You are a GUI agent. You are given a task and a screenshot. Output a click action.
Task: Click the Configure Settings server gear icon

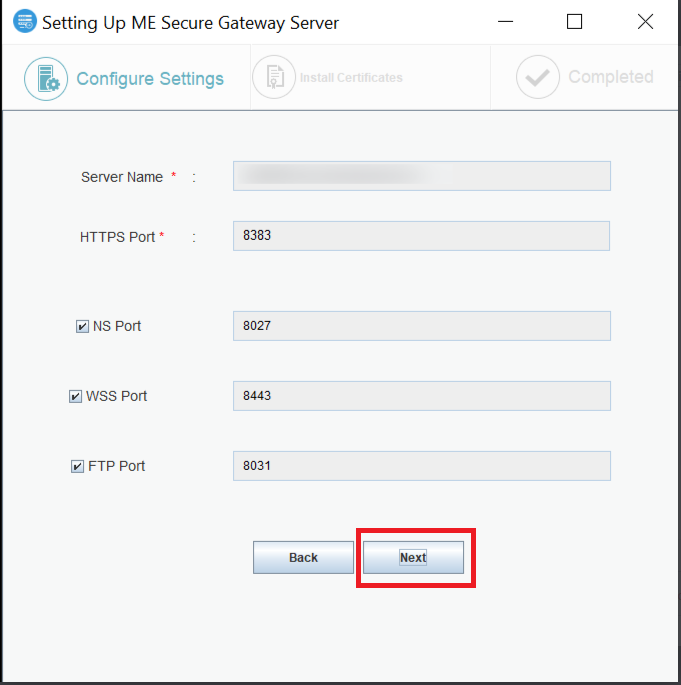[46, 78]
